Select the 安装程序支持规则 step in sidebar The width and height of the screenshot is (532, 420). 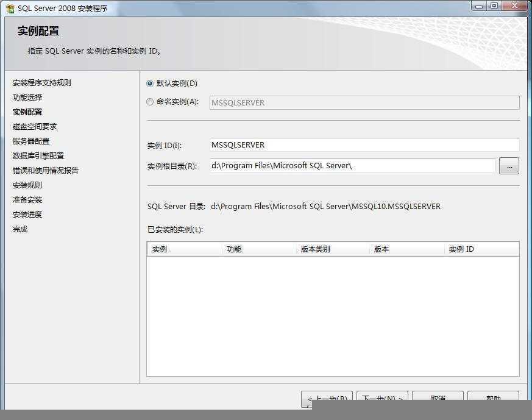point(42,83)
